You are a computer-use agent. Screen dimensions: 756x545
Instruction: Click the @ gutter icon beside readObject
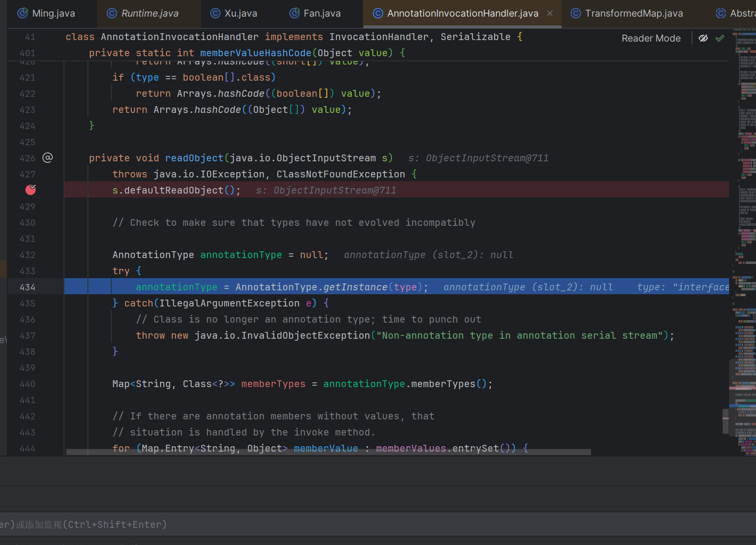click(47, 158)
